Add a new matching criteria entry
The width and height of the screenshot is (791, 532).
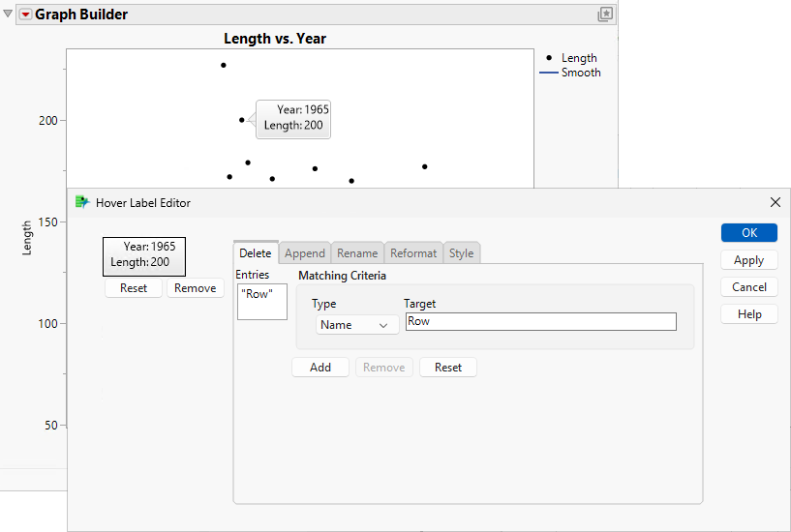pos(320,368)
